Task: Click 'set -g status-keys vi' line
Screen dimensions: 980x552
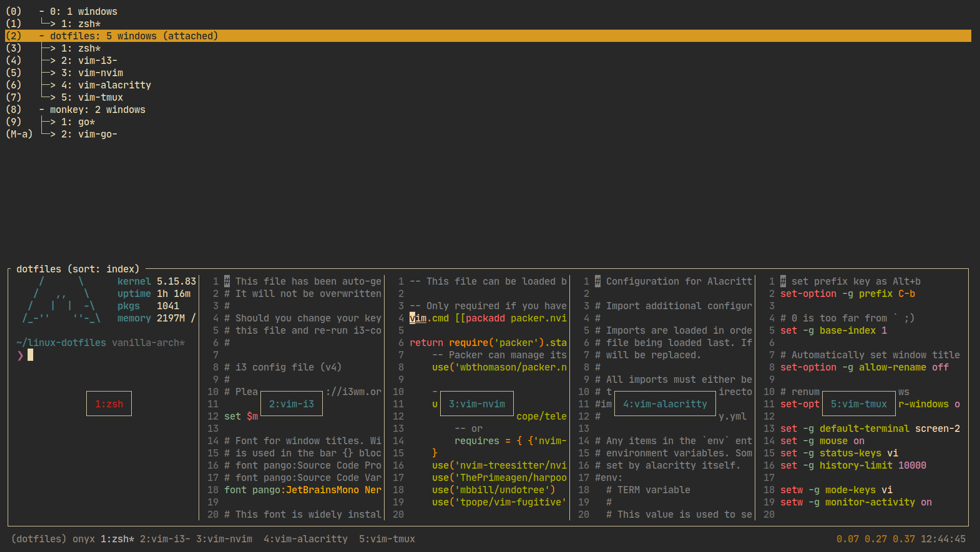Action: click(840, 453)
